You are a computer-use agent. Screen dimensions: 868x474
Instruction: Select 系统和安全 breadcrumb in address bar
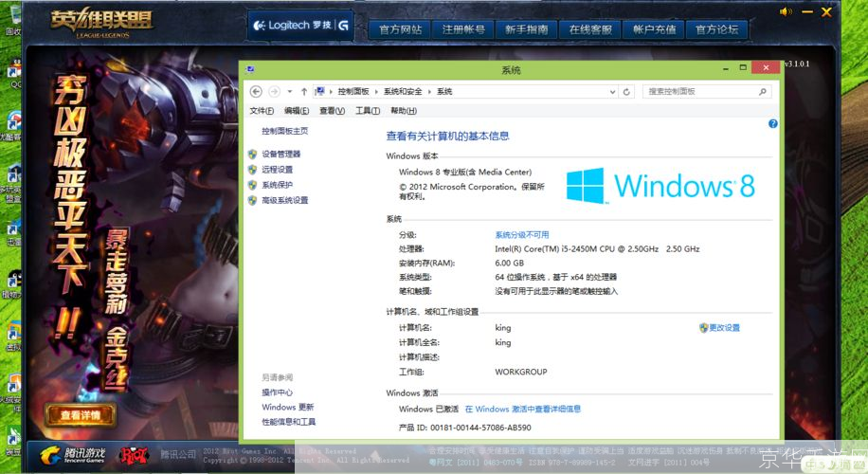coord(403,91)
